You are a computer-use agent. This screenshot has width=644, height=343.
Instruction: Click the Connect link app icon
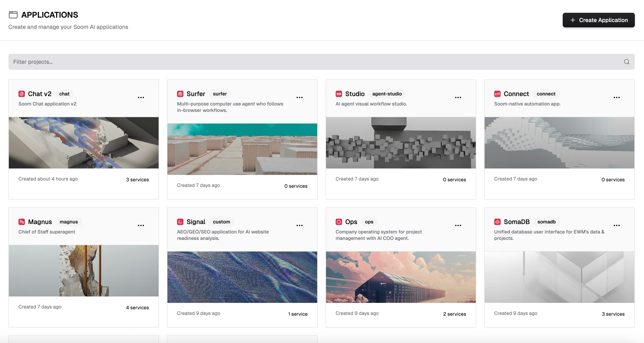click(x=497, y=94)
